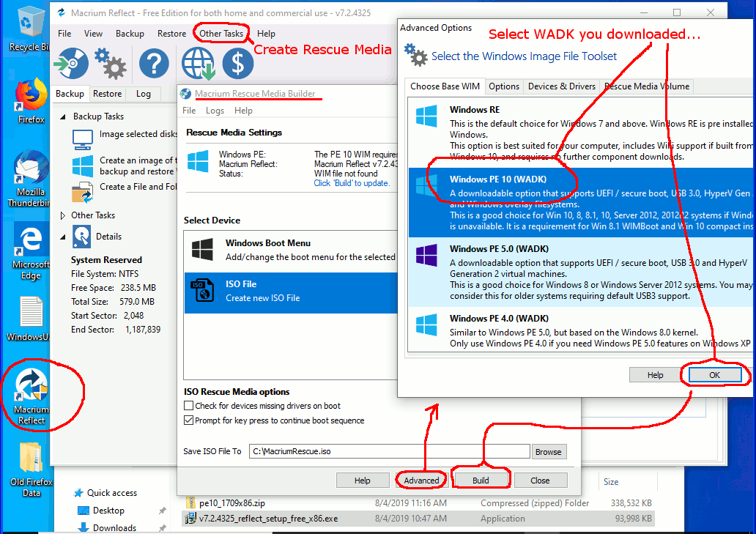The width and height of the screenshot is (756, 534).
Task: Select the Windows Boot Menu device icon
Action: pos(202,249)
